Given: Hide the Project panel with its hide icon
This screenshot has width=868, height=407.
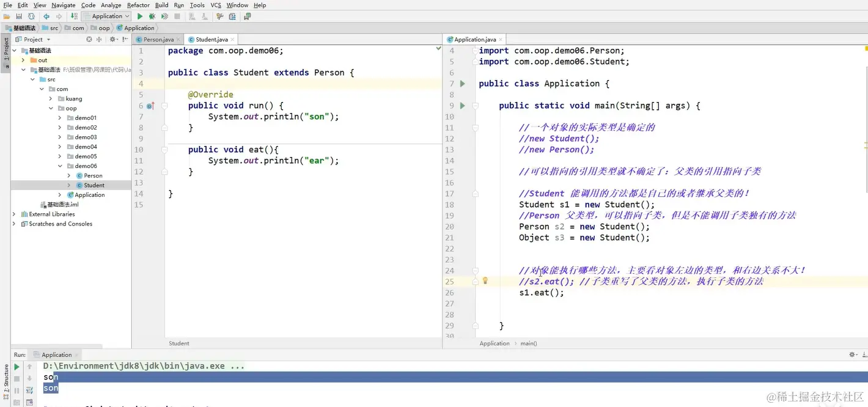Looking at the screenshot, I should click(125, 39).
